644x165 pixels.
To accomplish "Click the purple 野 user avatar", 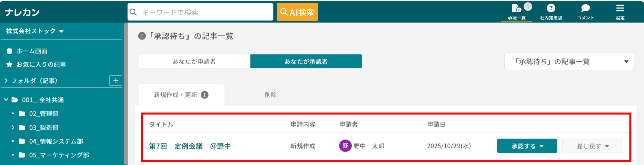I will pyautogui.click(x=345, y=146).
